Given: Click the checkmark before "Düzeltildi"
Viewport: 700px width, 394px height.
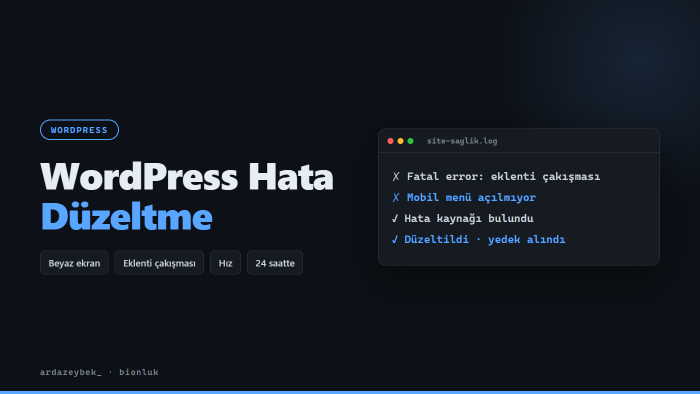Looking at the screenshot, I should pos(395,240).
